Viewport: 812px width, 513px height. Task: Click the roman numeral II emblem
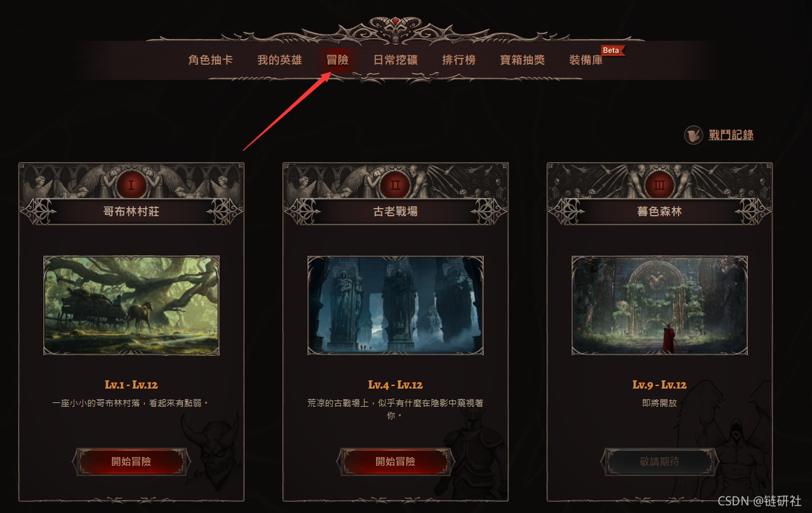click(x=396, y=185)
